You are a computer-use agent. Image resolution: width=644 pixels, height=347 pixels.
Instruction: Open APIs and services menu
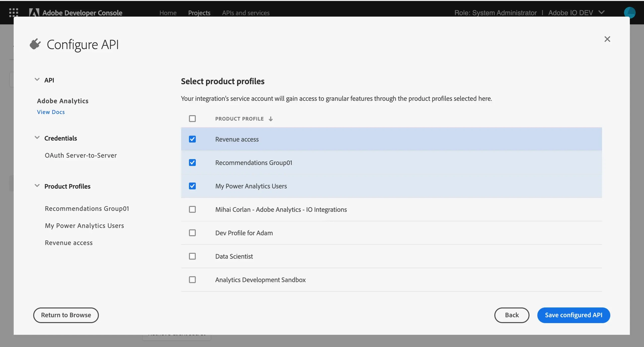tap(246, 13)
